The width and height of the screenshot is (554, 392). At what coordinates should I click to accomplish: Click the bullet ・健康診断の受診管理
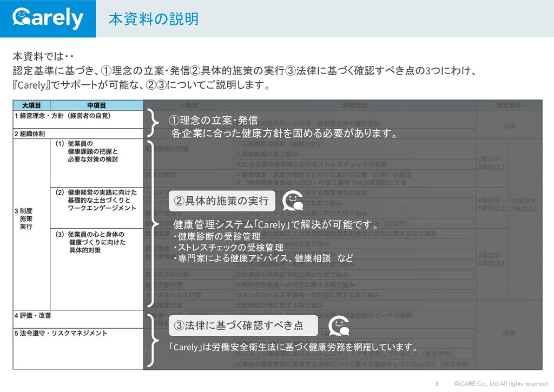click(x=216, y=236)
